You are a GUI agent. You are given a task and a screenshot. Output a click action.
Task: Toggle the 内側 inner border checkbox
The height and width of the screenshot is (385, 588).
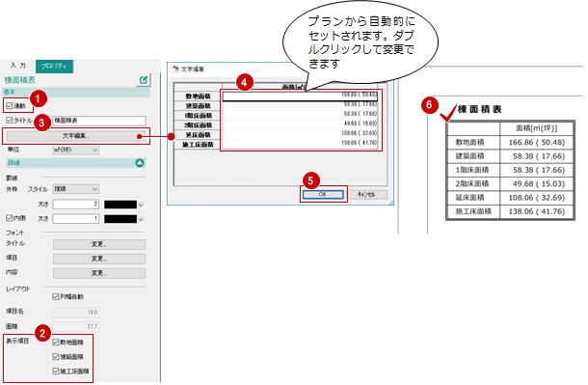click(10, 218)
